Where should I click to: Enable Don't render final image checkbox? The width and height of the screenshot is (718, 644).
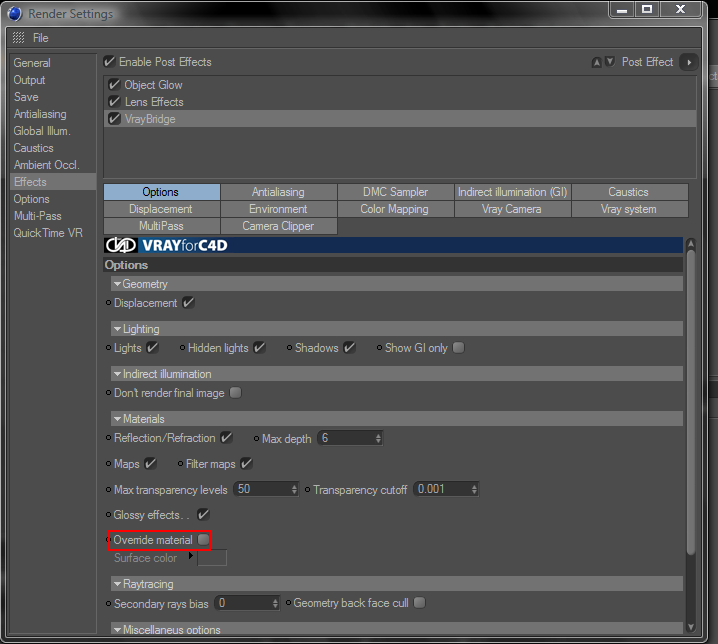click(x=235, y=393)
